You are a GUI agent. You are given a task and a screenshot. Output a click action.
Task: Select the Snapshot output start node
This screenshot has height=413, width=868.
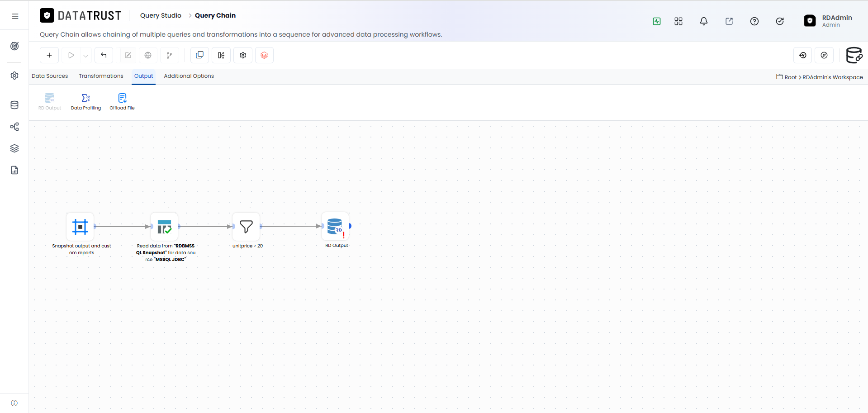pos(80,227)
